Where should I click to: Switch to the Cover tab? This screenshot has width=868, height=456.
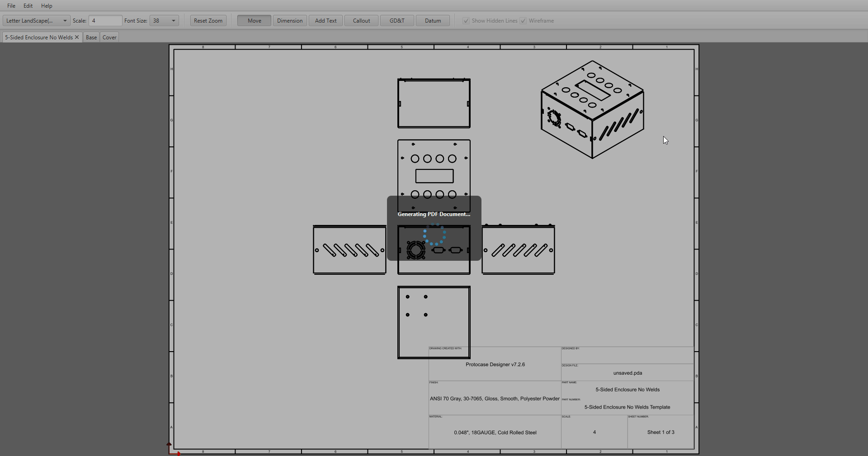(x=109, y=37)
